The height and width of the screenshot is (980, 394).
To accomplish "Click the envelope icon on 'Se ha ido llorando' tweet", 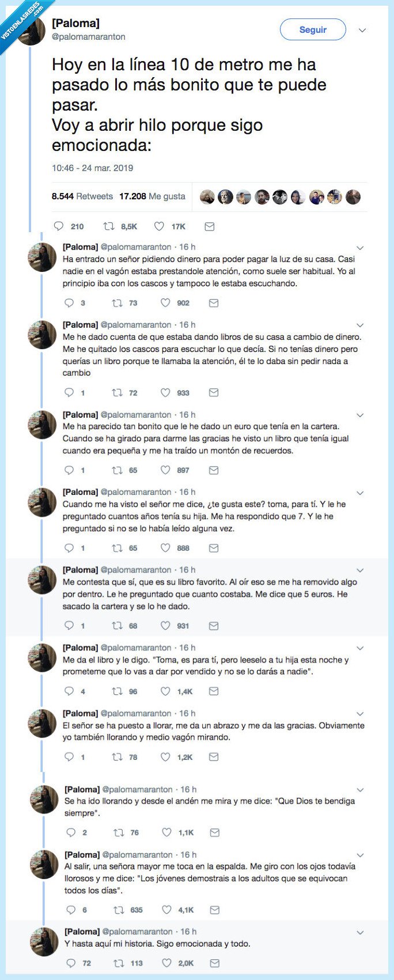I will pos(214,832).
